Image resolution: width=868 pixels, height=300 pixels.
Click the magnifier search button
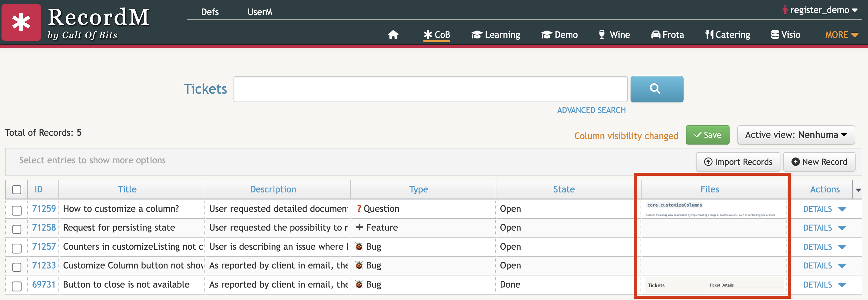point(656,89)
